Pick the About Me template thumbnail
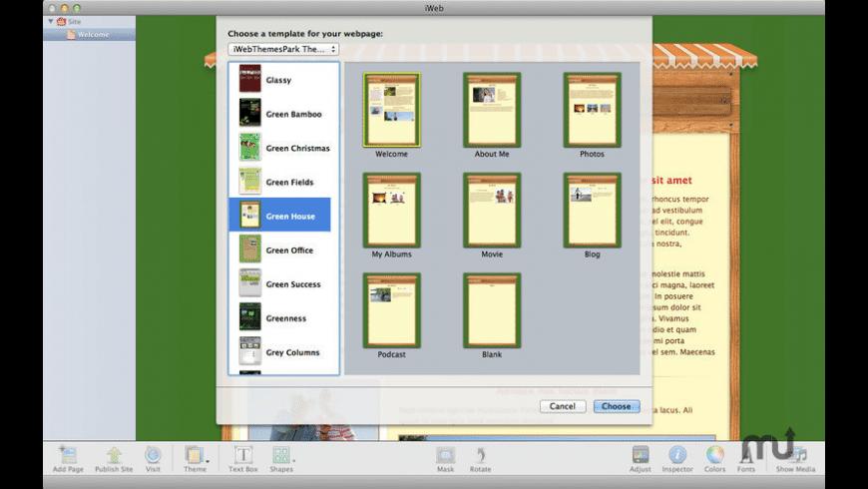This screenshot has width=868, height=489. 492,110
